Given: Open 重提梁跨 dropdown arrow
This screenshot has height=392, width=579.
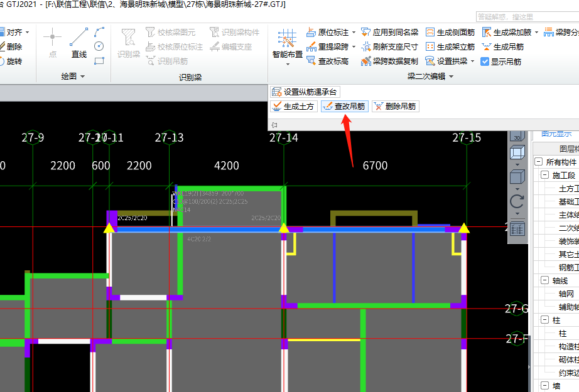Looking at the screenshot, I should pyautogui.click(x=354, y=47).
